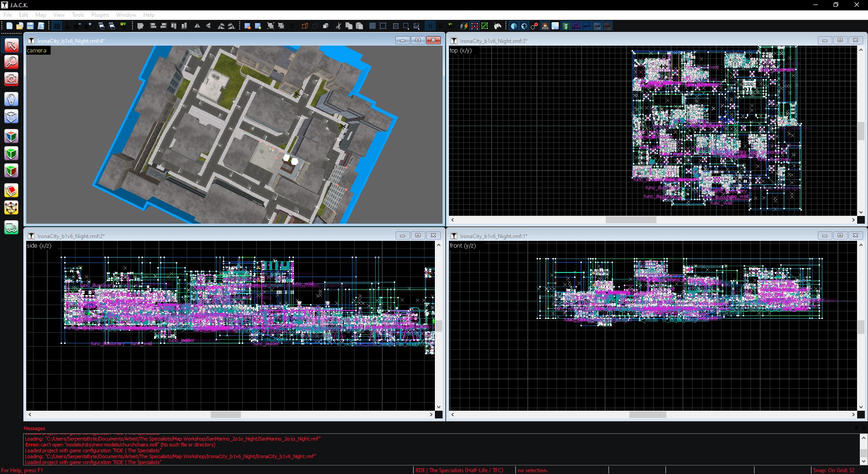The image size is (868, 474).
Task: Activate the Vertex manipulation tool
Action: click(x=11, y=208)
